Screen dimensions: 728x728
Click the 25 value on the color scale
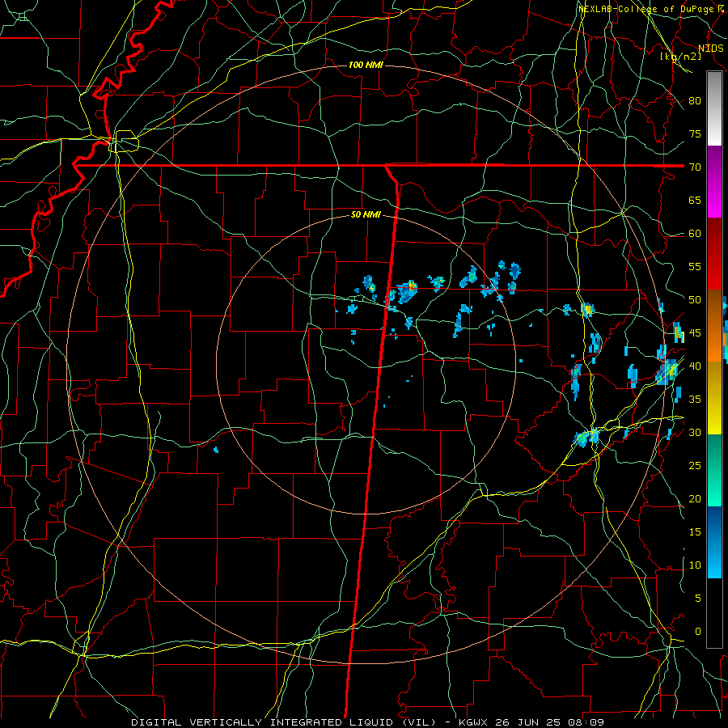coord(695,466)
